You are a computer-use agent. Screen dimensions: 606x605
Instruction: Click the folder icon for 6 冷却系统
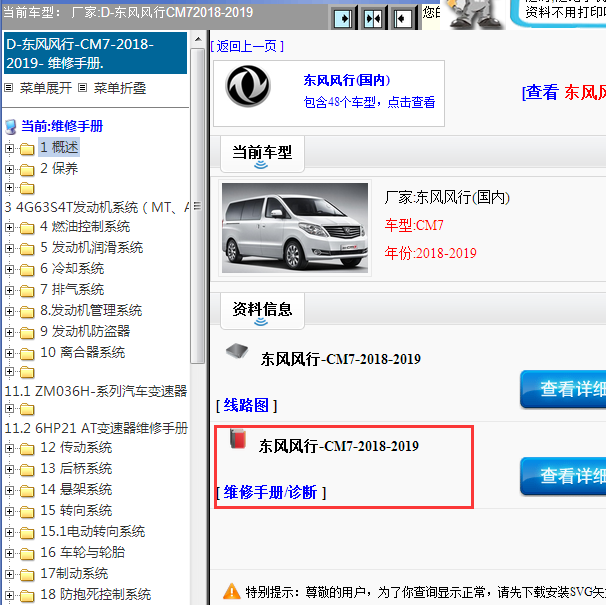[27, 269]
